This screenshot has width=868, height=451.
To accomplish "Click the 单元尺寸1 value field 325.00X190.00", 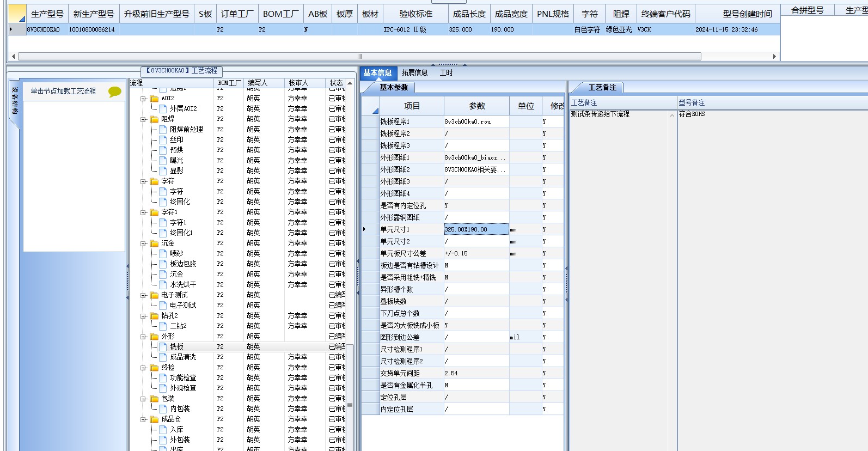I will coord(476,229).
